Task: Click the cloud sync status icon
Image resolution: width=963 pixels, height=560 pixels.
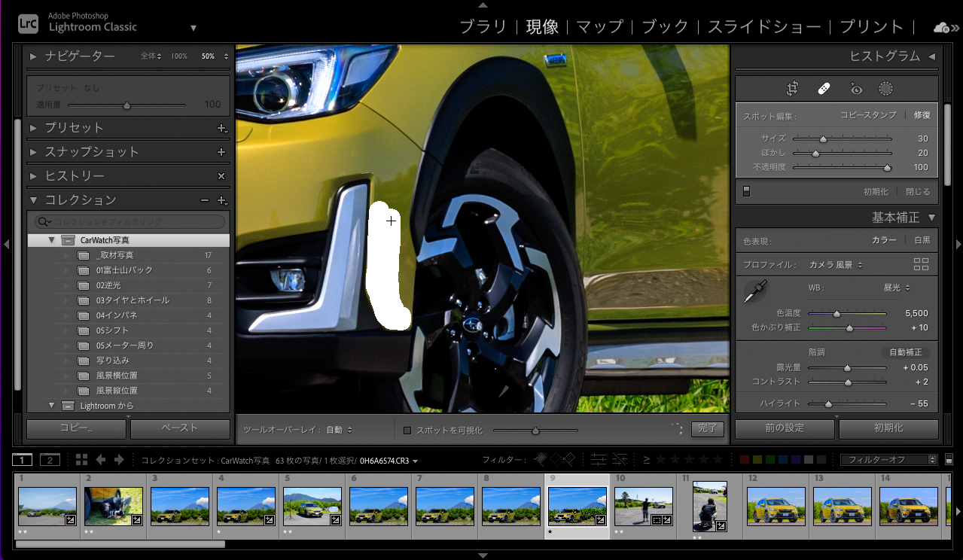Action: (x=941, y=28)
